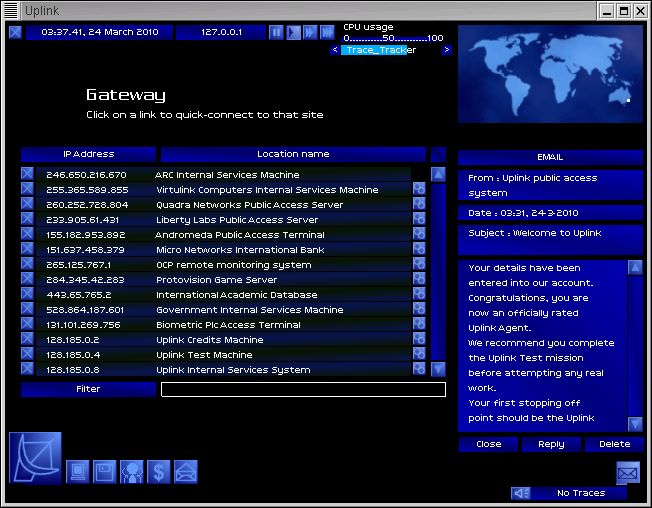Toggle map marker for Andromeda row
This screenshot has height=508, width=652.
coord(419,234)
